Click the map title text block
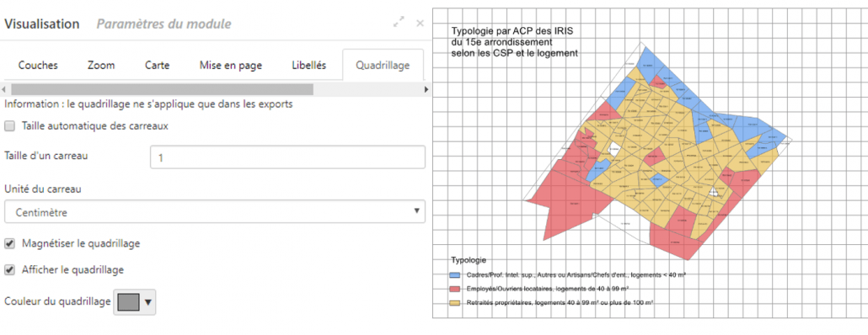868x335 pixels. [516, 42]
